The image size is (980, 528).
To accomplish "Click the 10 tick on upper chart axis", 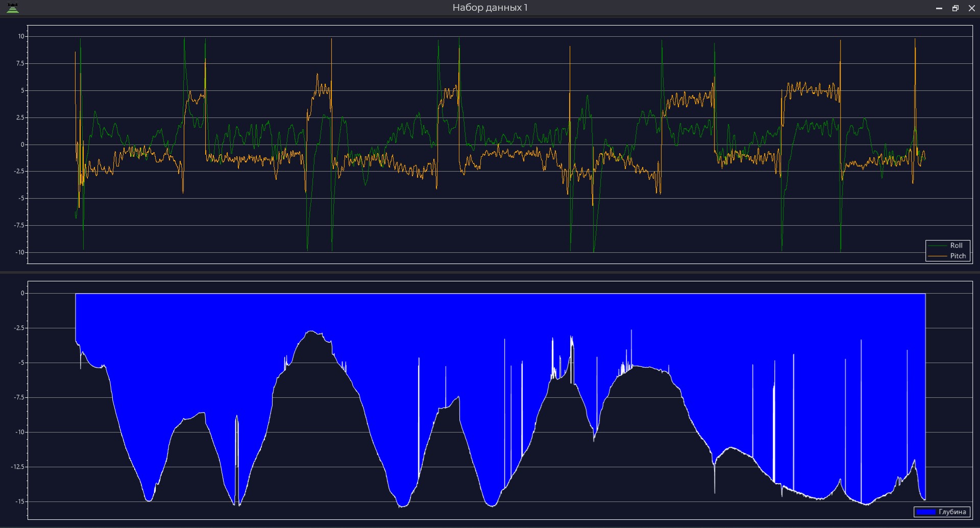I will (x=21, y=36).
